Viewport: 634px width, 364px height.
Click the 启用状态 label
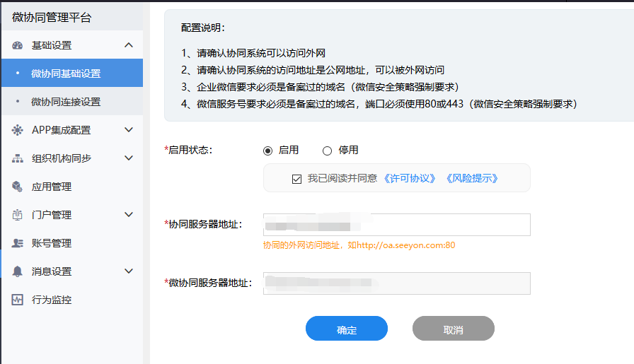click(188, 150)
